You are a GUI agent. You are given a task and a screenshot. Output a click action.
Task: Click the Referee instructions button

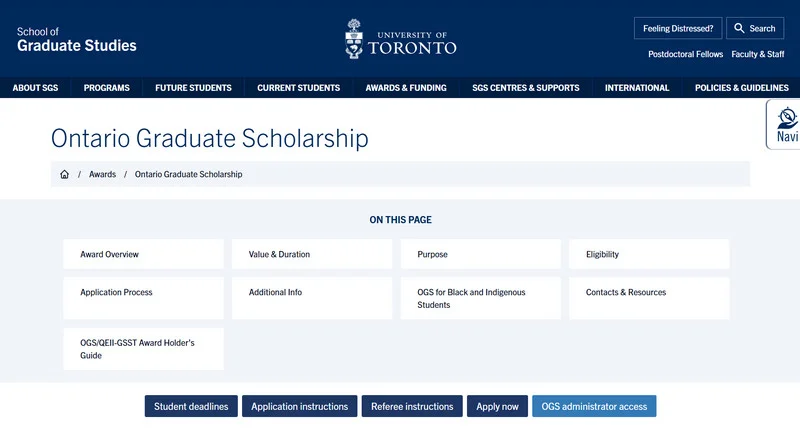(412, 406)
